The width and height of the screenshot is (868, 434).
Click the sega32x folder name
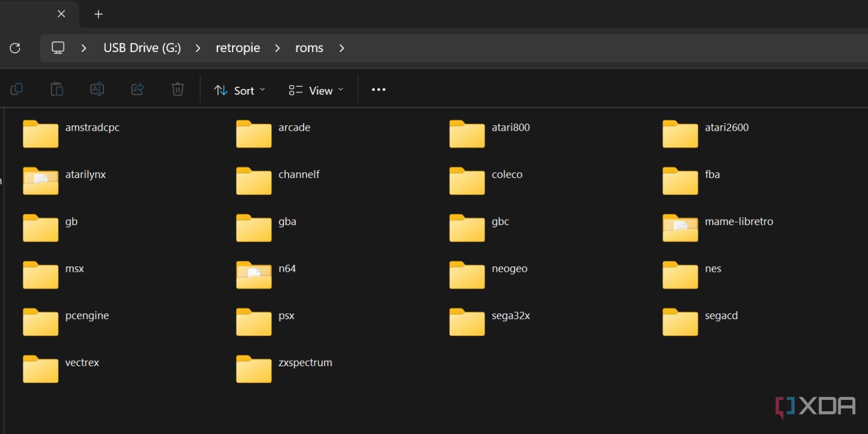pyautogui.click(x=510, y=316)
